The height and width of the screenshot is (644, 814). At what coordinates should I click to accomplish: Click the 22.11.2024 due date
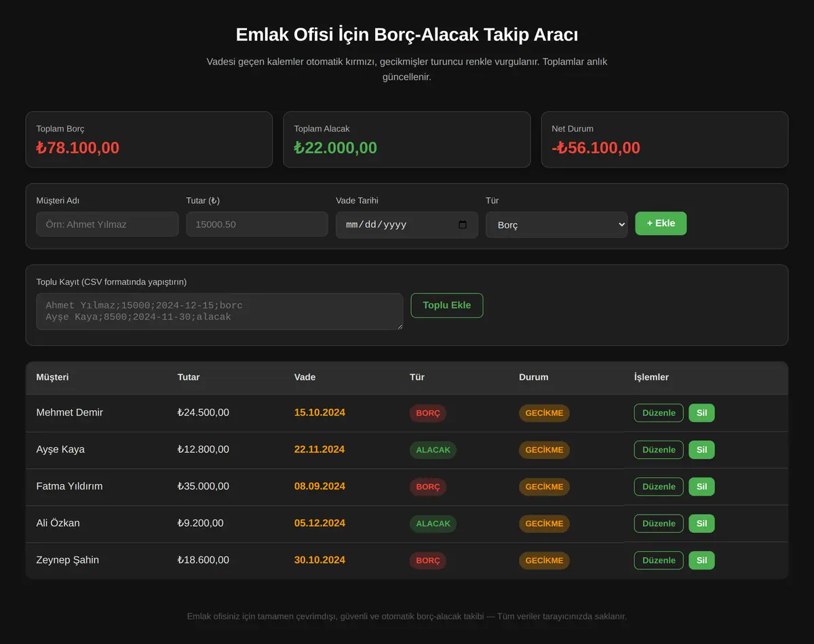(x=319, y=449)
